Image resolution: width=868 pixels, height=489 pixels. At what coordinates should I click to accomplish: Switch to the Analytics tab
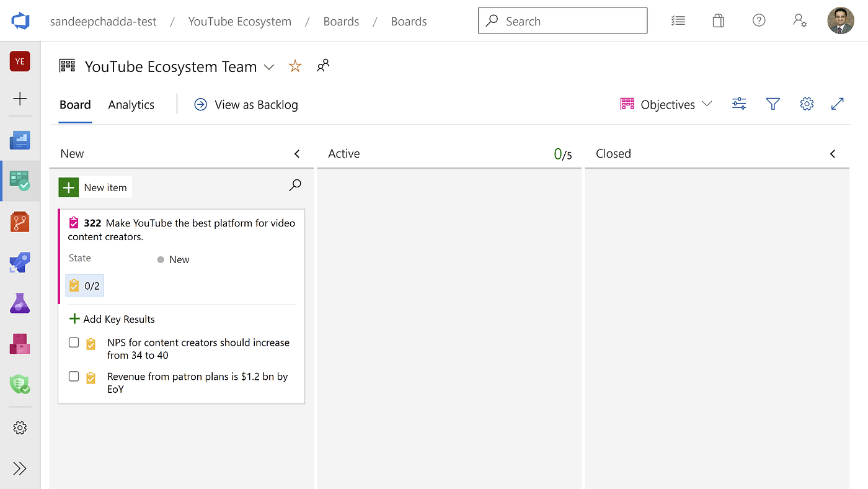click(x=131, y=105)
